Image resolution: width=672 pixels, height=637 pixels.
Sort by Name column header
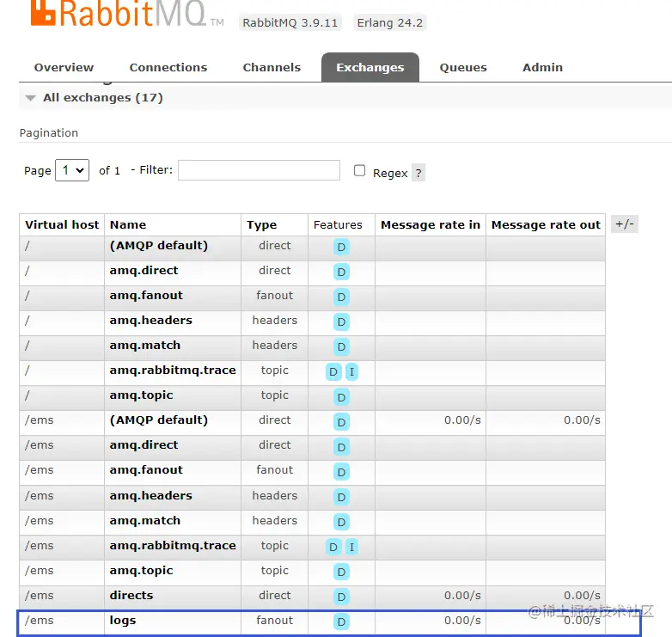coord(128,224)
